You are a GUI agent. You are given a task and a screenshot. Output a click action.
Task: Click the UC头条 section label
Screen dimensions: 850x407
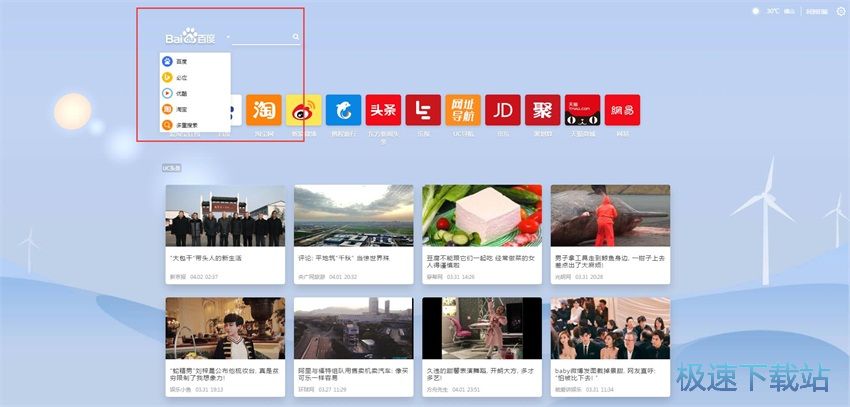point(171,169)
